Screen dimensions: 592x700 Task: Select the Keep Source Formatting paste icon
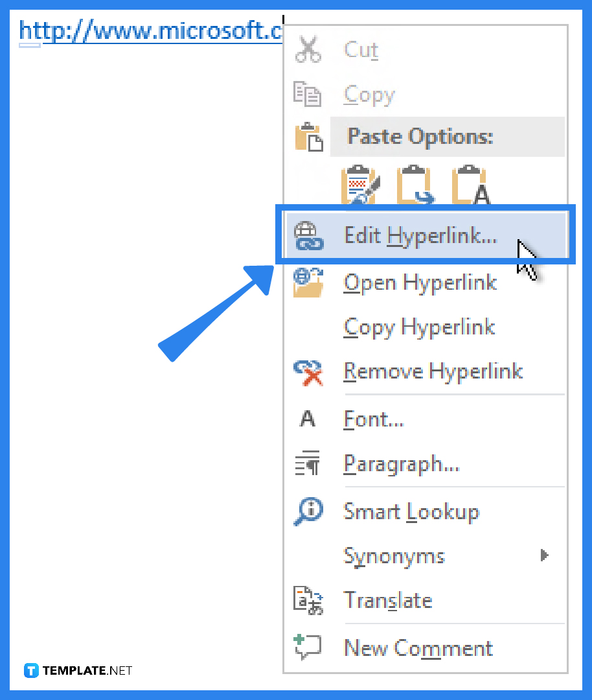(x=360, y=186)
